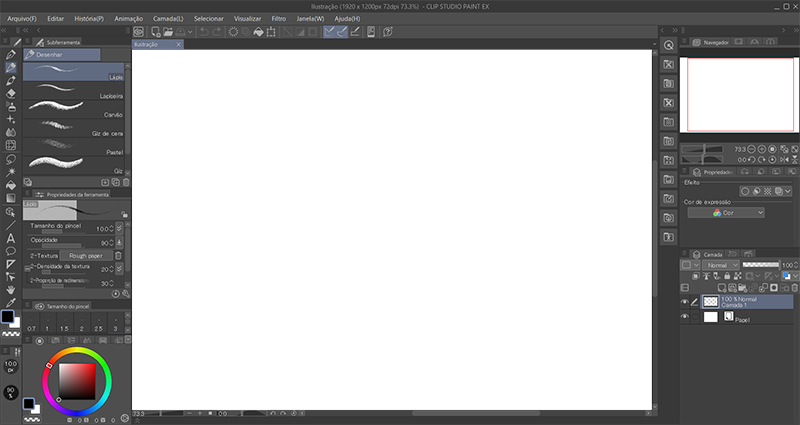Toggle visibility of the Papel layer
800x425 pixels.
pyautogui.click(x=685, y=317)
